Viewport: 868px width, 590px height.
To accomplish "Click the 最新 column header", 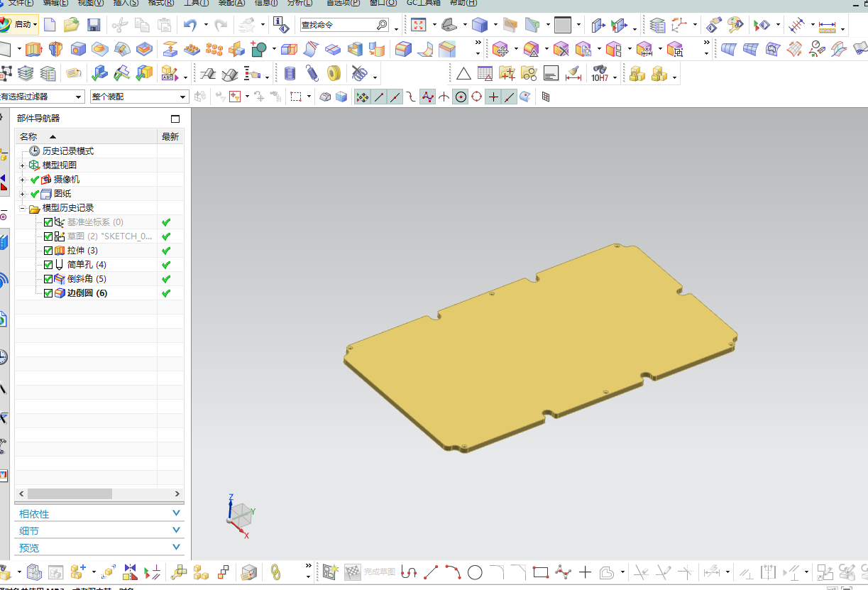I will (170, 136).
